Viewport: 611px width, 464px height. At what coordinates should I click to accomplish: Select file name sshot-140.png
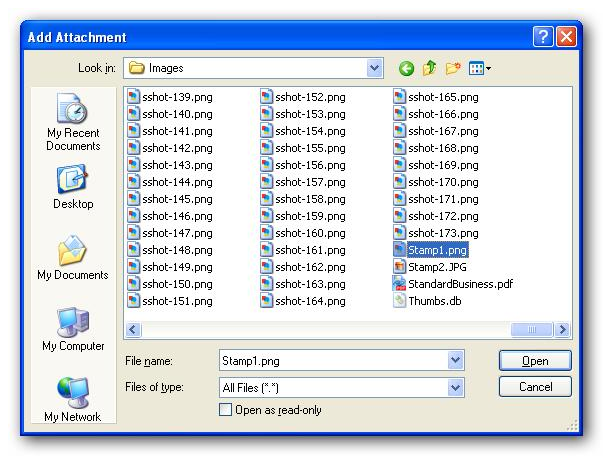177,114
